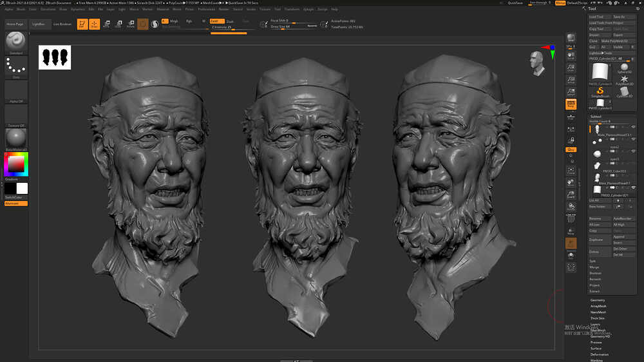Open the Home Page tab

(15, 24)
